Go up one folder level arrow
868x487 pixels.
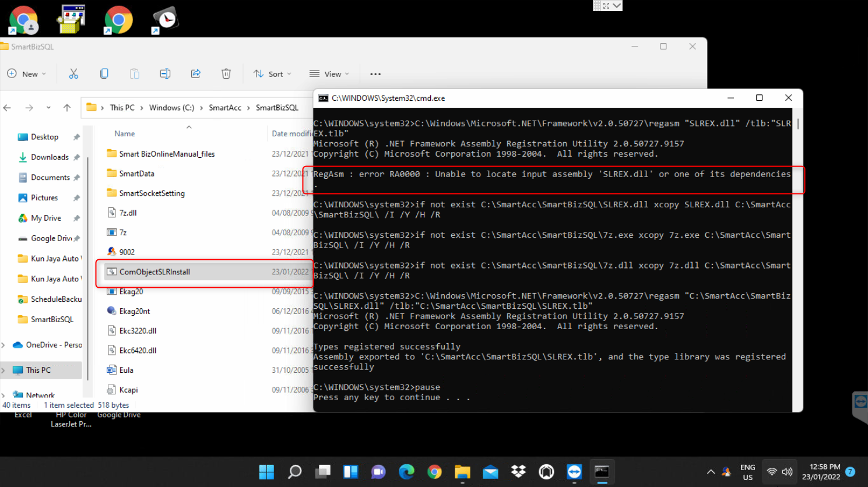67,108
